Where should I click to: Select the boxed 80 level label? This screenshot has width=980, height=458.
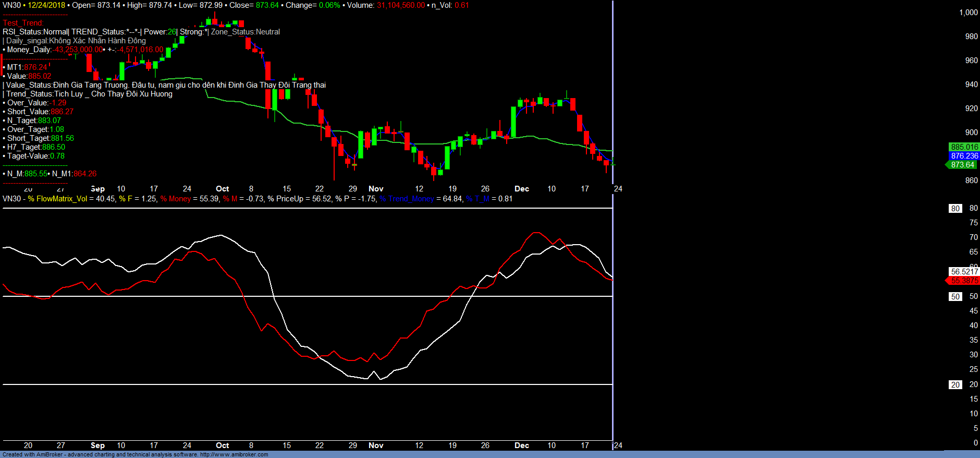click(x=955, y=209)
